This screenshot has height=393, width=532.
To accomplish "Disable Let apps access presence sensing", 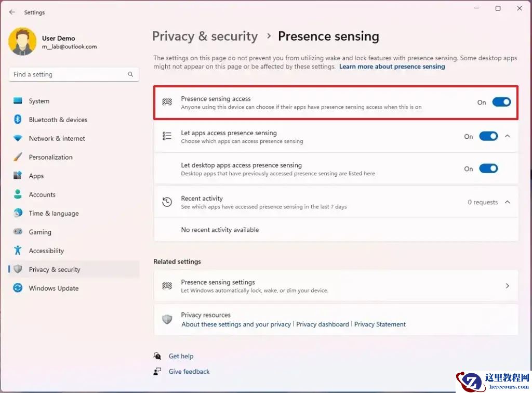I will coord(488,136).
